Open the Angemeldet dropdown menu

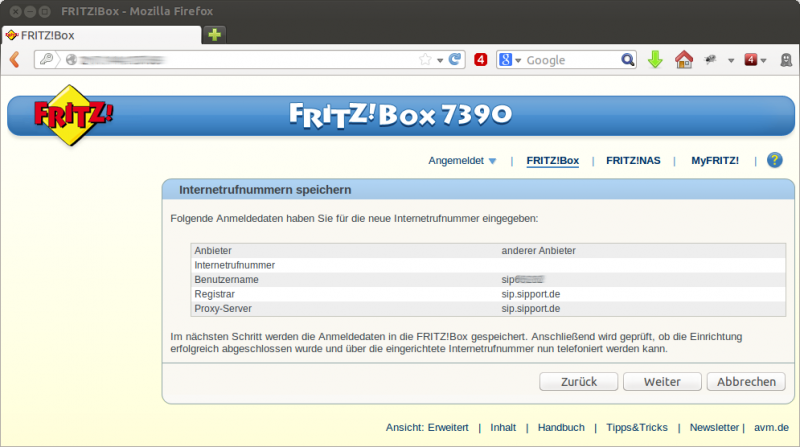(462, 161)
